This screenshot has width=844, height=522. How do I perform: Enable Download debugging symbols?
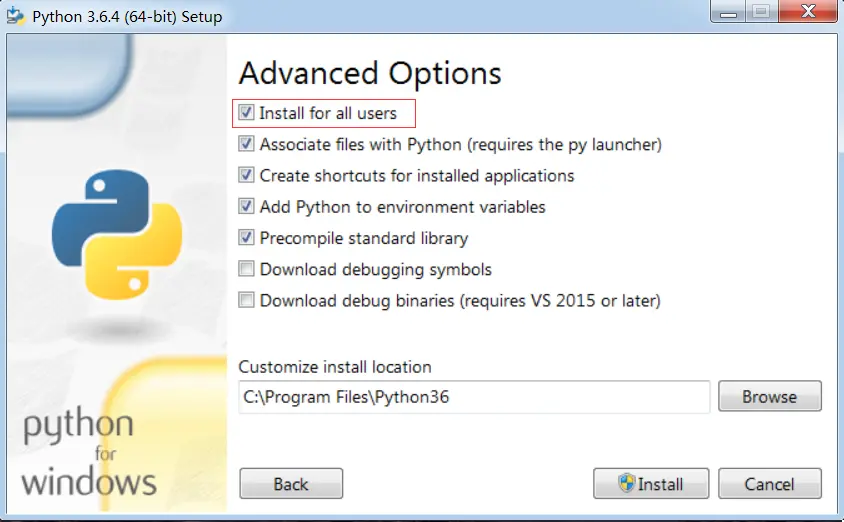pos(246,269)
